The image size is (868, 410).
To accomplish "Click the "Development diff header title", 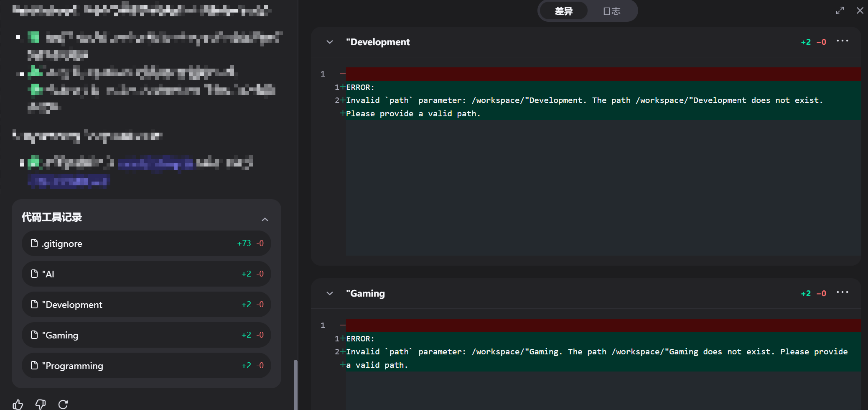I will 378,42.
